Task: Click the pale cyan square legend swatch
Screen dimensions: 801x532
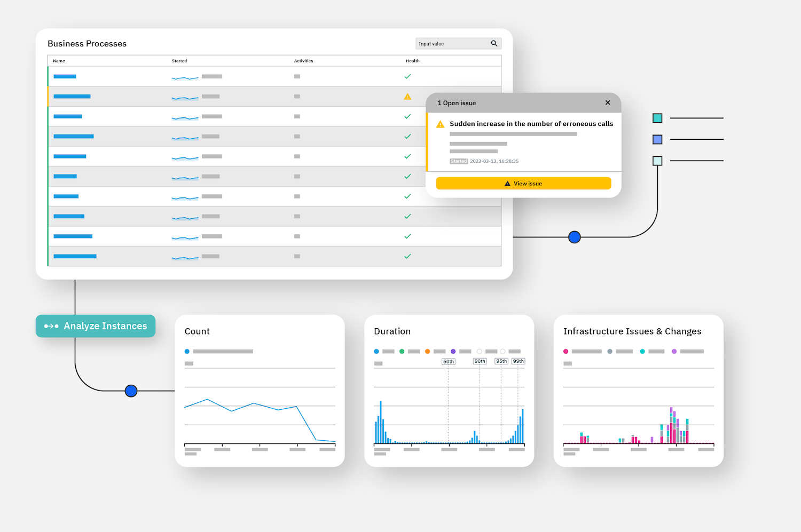Action: (657, 161)
